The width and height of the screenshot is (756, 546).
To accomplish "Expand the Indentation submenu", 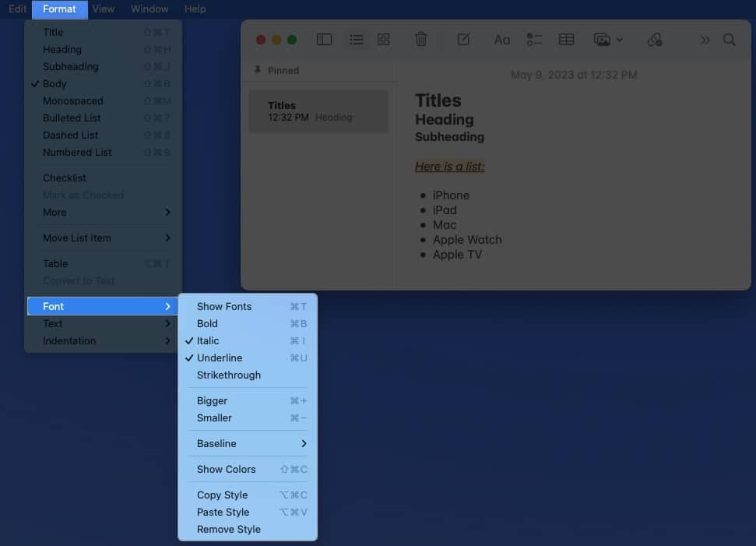I will pos(103,341).
